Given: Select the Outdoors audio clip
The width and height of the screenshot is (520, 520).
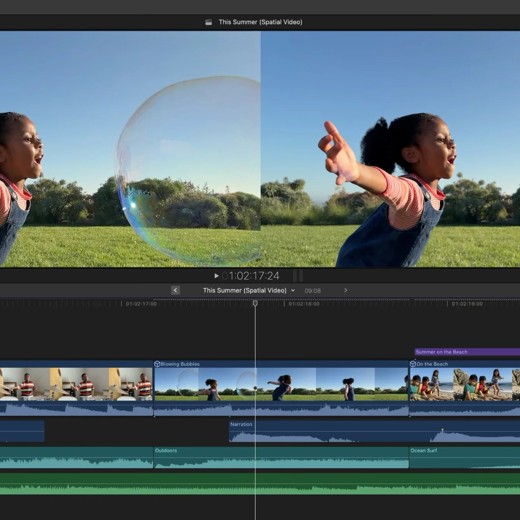Looking at the screenshot, I should [x=281, y=458].
